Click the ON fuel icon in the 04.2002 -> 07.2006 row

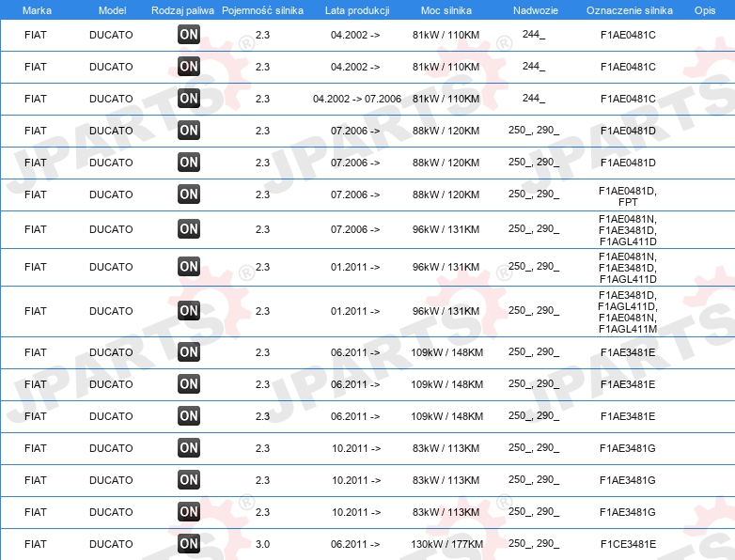click(x=189, y=99)
